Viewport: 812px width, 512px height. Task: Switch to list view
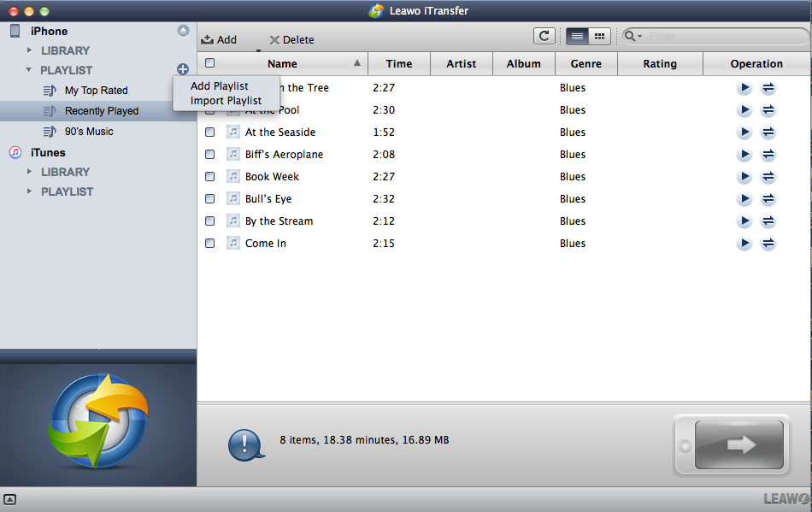pos(577,36)
